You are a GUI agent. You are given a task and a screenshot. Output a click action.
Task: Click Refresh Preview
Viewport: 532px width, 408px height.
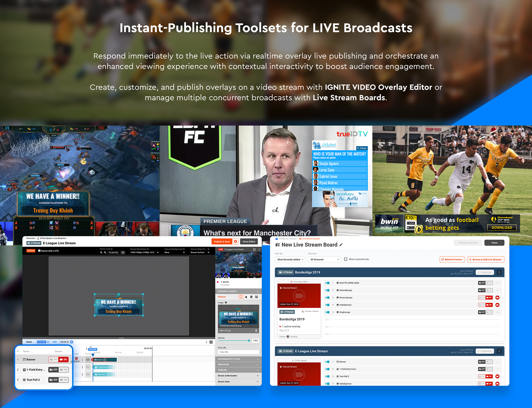point(452,259)
